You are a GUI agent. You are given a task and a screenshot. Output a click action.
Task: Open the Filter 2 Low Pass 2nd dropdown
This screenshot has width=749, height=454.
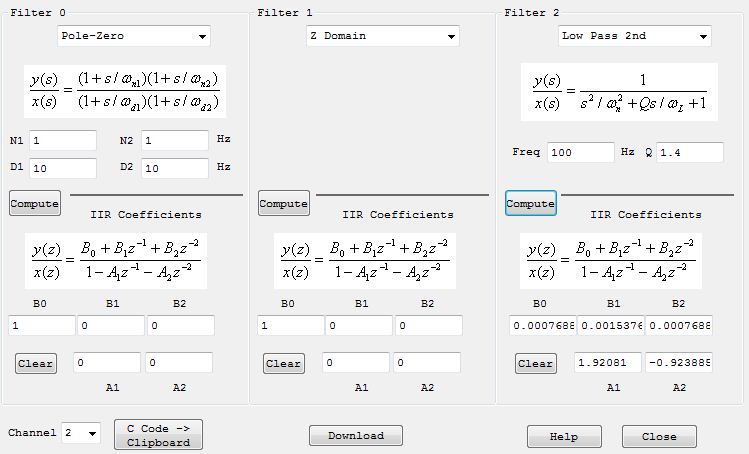tap(635, 36)
